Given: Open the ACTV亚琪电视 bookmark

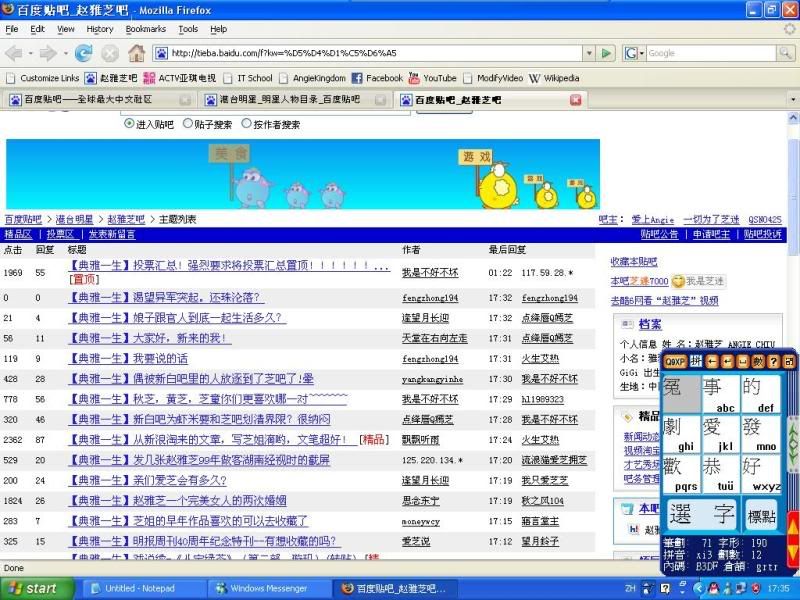Looking at the screenshot, I should click(180, 78).
